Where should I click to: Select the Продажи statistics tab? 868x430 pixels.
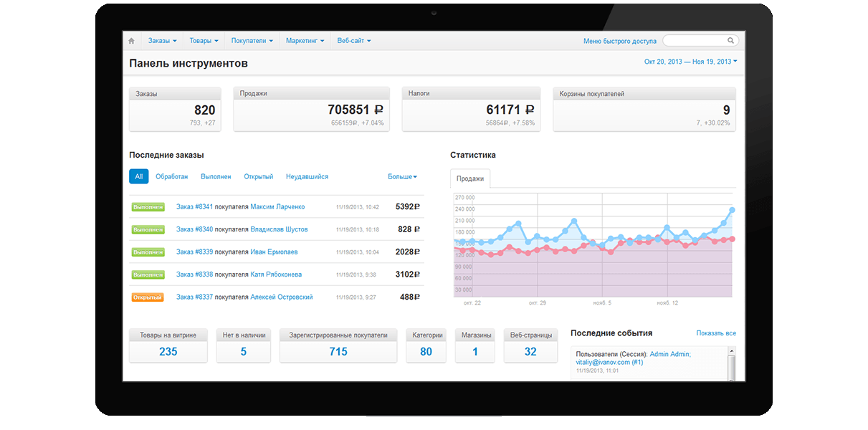(470, 179)
